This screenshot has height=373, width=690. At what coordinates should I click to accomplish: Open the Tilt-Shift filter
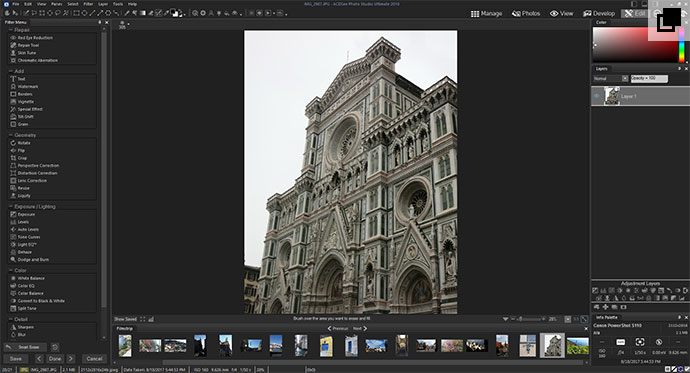pos(22,117)
